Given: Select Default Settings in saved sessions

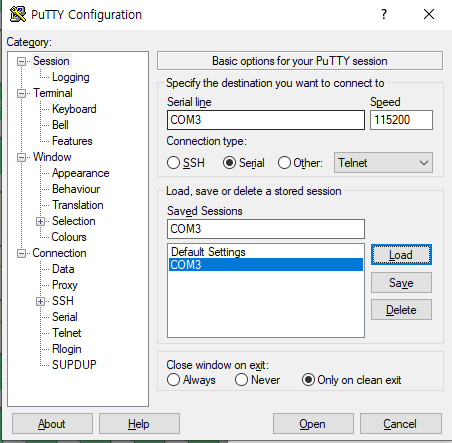Looking at the screenshot, I should pyautogui.click(x=208, y=252).
